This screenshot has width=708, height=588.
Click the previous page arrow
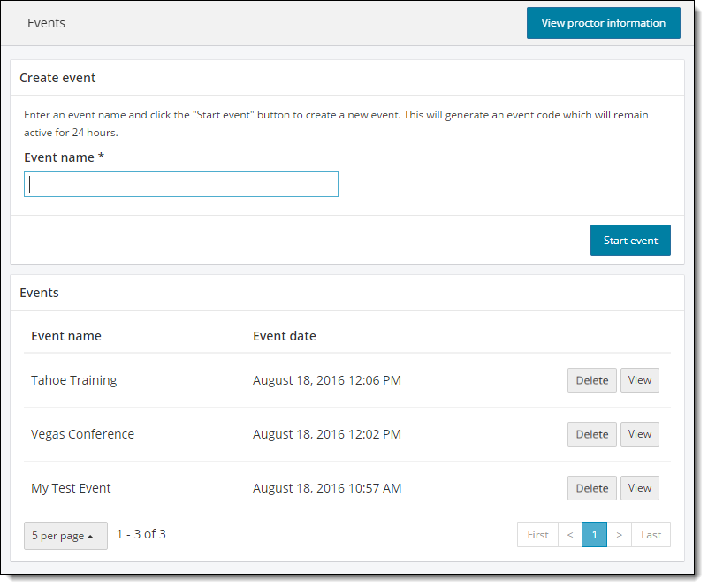coord(570,535)
